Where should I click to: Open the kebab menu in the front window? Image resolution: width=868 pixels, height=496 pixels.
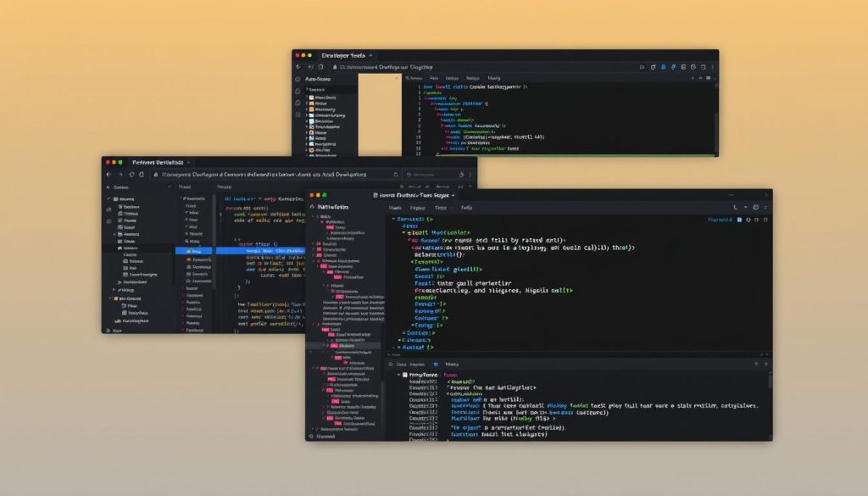click(x=765, y=208)
